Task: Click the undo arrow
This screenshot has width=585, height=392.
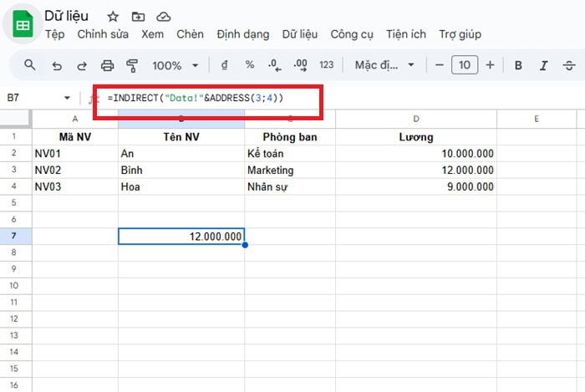Action: [x=57, y=65]
